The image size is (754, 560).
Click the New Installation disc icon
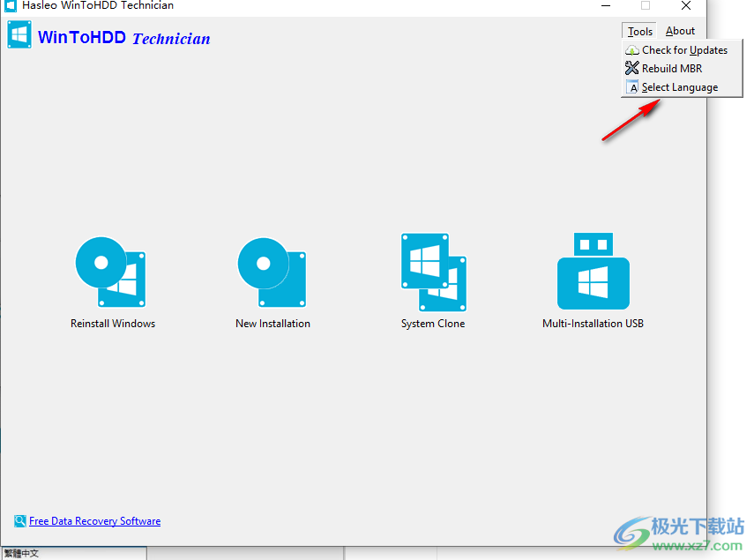(x=272, y=273)
